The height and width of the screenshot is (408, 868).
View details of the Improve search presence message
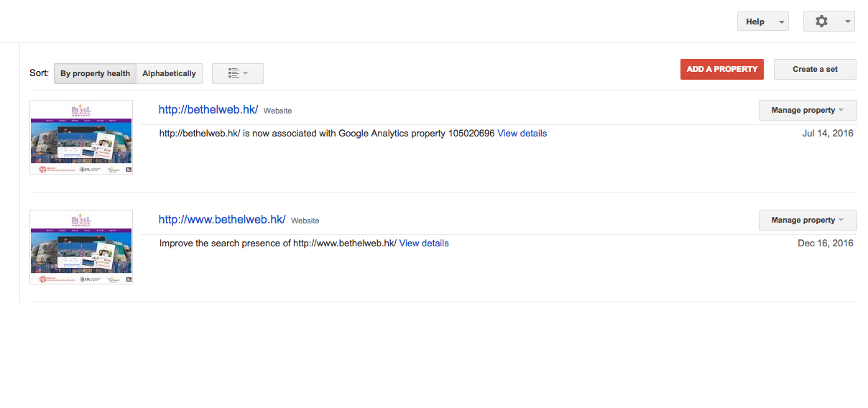[424, 244]
